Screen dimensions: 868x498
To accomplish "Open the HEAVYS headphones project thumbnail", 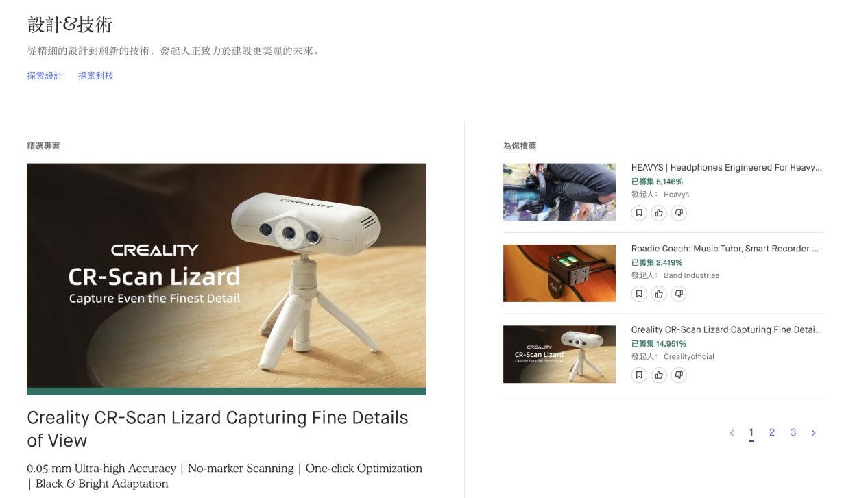I will point(559,192).
